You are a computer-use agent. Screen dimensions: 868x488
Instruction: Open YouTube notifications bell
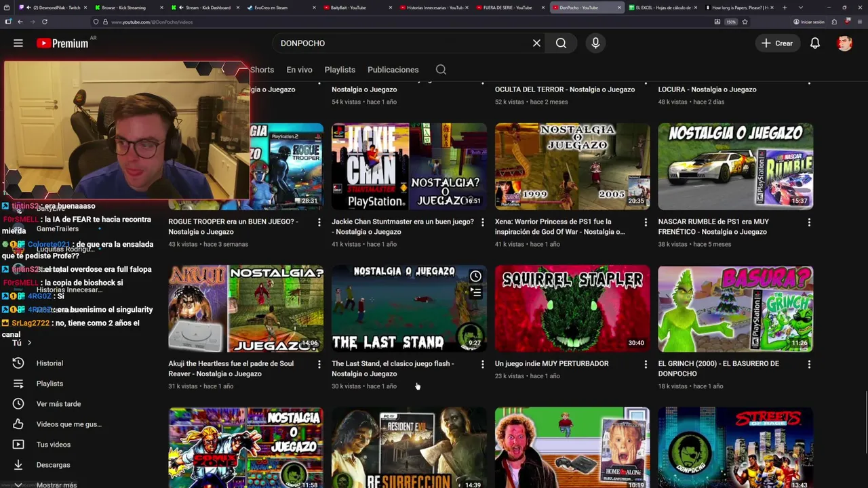pos(815,43)
